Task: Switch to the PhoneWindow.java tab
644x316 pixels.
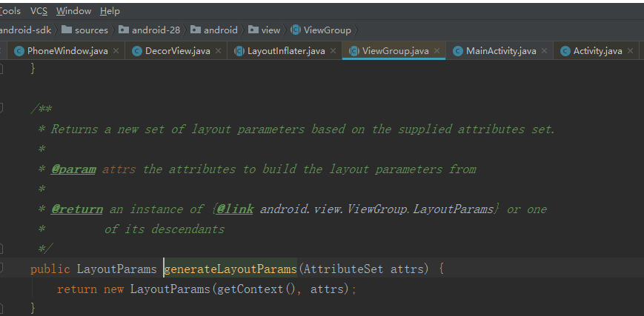Action: point(67,51)
